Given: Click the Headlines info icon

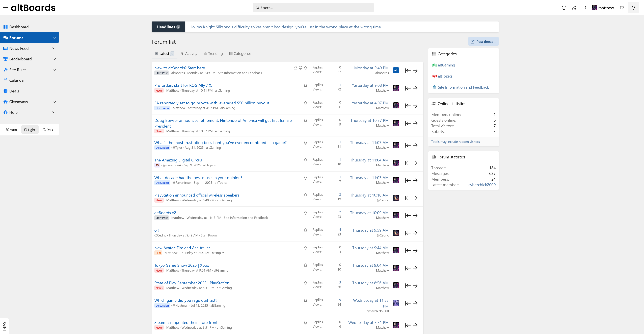Looking at the screenshot, I should (x=178, y=27).
